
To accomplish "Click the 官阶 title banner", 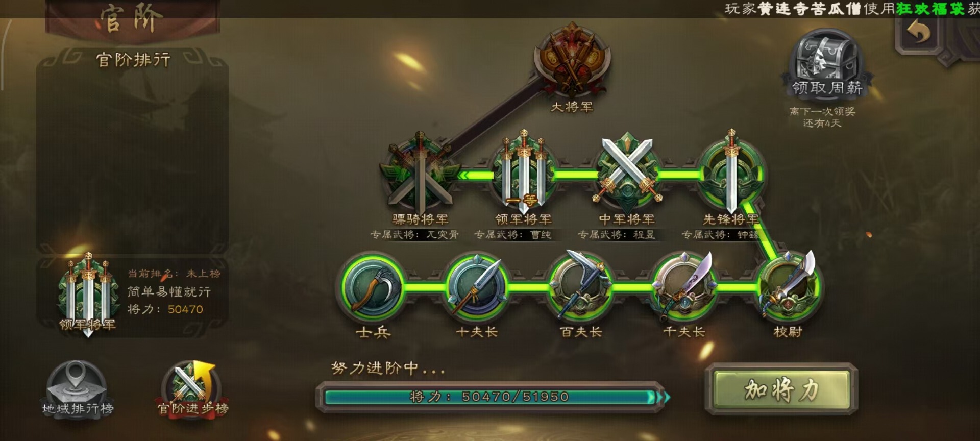I will 132,19.
